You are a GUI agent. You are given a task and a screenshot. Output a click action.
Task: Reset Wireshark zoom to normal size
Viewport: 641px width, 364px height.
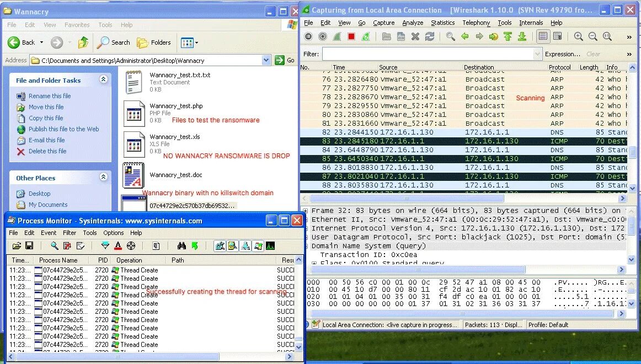point(607,37)
